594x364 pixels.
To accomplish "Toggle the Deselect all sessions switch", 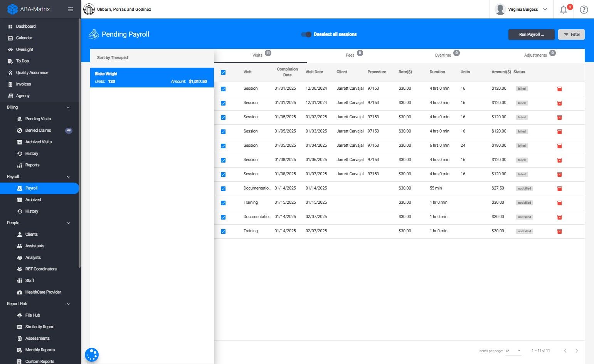I will coord(306,35).
